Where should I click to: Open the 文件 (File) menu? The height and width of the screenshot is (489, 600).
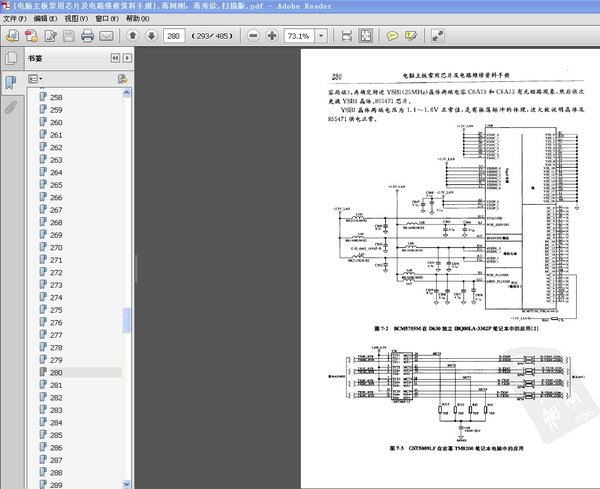[x=15, y=18]
